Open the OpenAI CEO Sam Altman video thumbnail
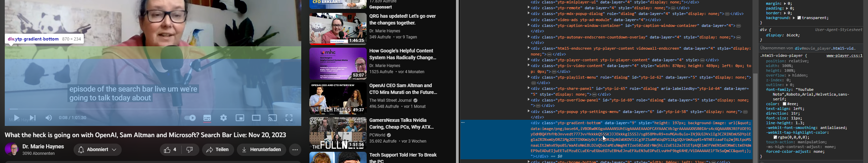Viewport: 868px width, 163px height. click(x=338, y=98)
